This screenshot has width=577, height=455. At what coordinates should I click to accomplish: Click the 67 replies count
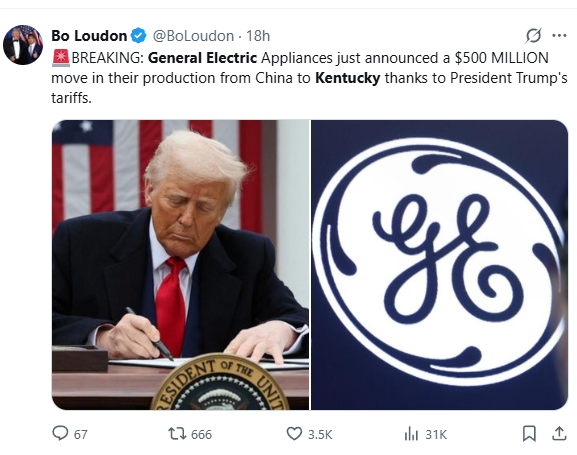coord(81,434)
